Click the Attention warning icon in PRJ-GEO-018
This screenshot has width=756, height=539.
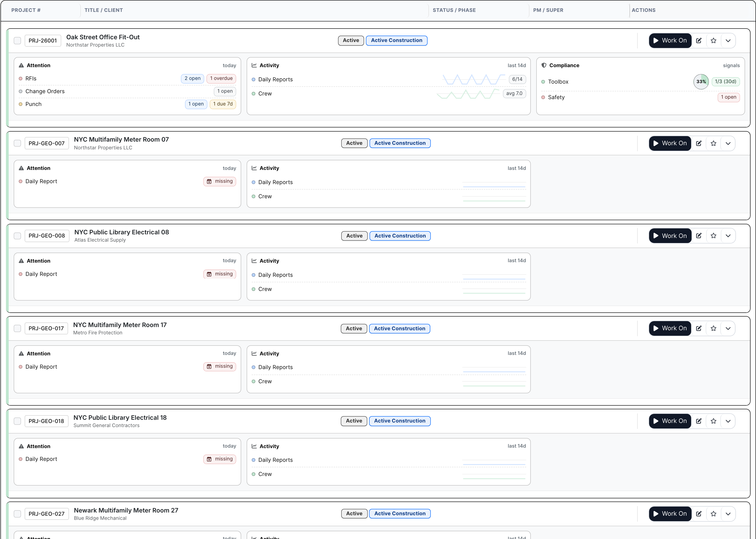[21, 446]
